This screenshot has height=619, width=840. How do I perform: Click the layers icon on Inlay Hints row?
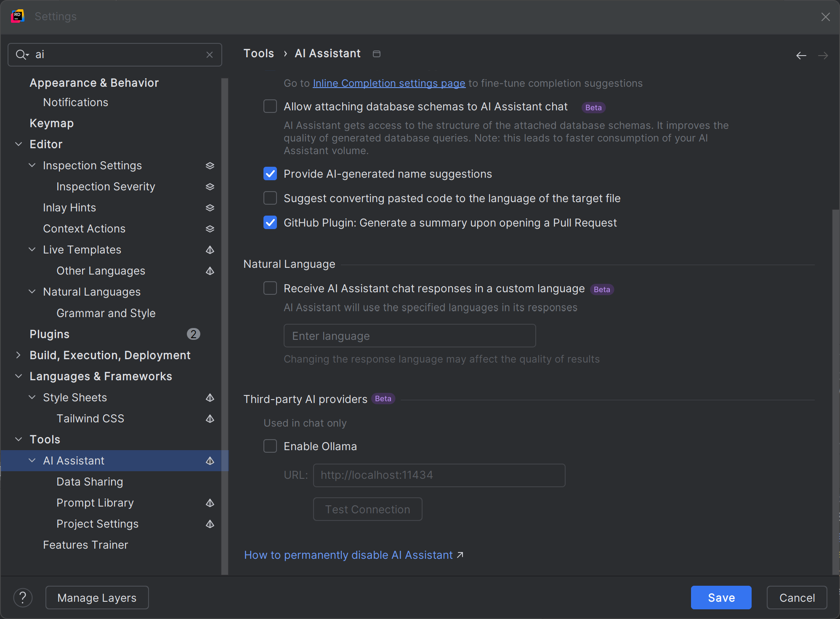pyautogui.click(x=210, y=208)
